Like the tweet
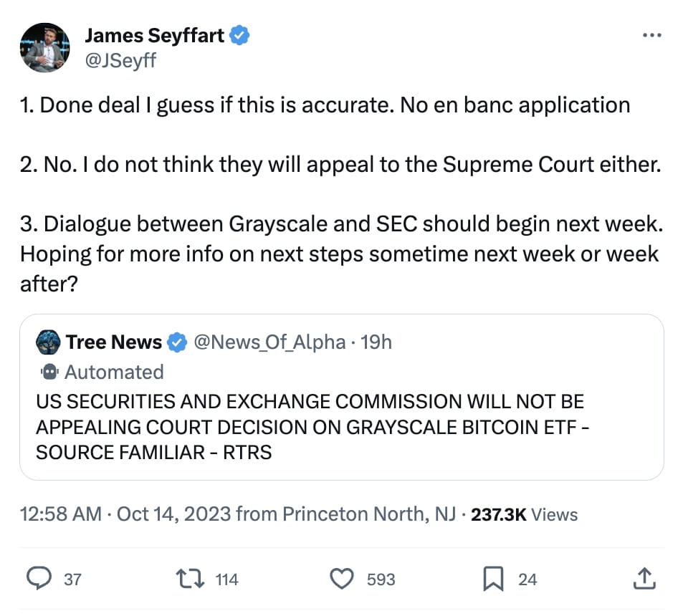The image size is (678, 616). click(344, 579)
